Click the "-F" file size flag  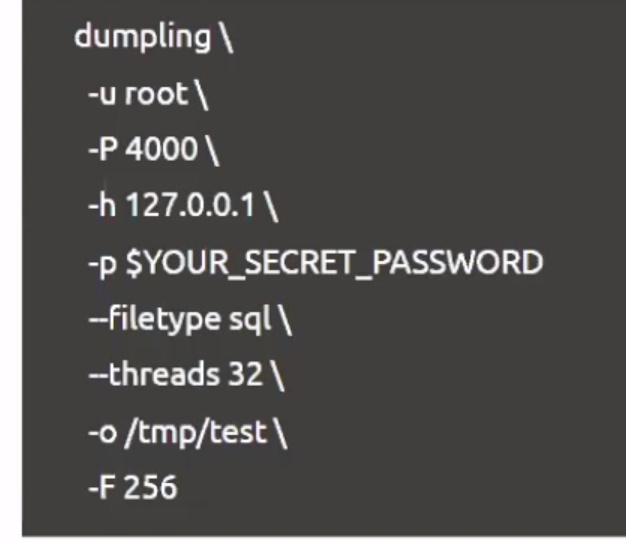[99, 488]
